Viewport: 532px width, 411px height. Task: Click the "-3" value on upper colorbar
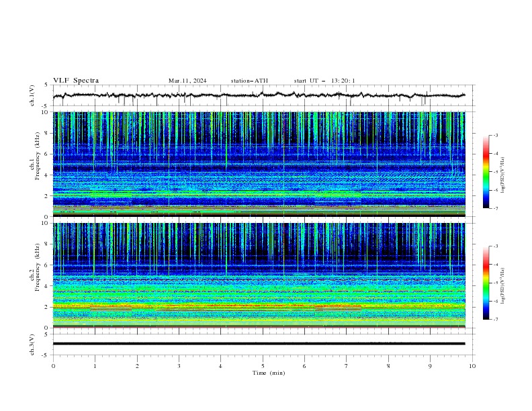[496, 135]
